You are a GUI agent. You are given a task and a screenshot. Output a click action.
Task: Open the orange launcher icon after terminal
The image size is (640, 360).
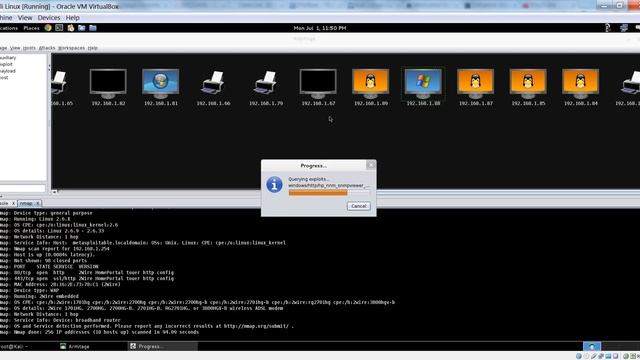(71, 28)
